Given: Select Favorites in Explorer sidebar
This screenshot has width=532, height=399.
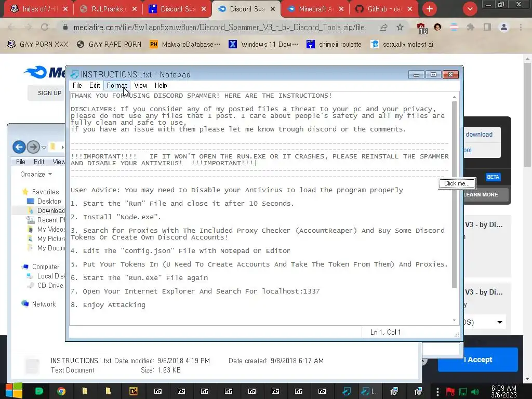Looking at the screenshot, I should 45,192.
